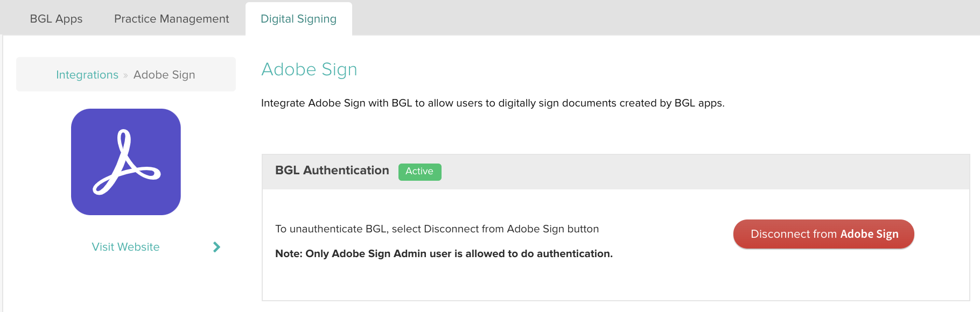Image resolution: width=980 pixels, height=312 pixels.
Task: Select the Digital Signing tab
Action: [x=298, y=19]
